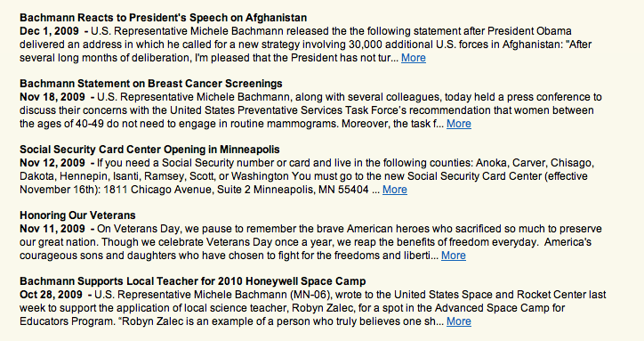Open More link for Honoring Our Veterans

(x=454, y=256)
